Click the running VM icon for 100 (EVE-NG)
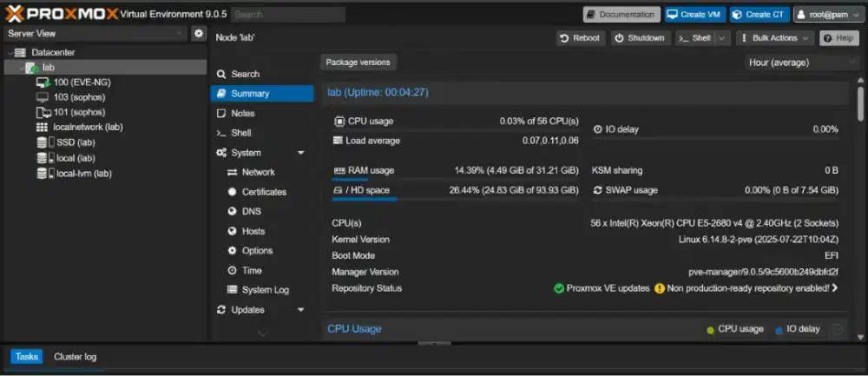The image size is (868, 376). tap(43, 82)
